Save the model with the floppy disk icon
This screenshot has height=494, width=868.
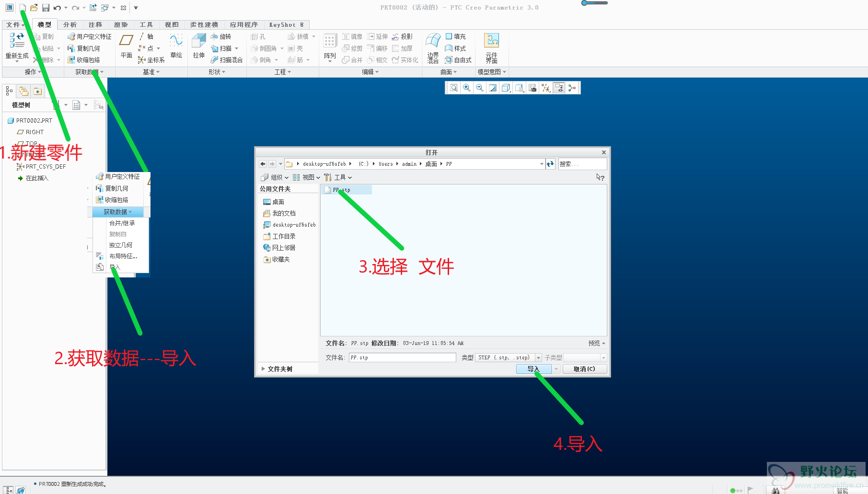coord(46,8)
